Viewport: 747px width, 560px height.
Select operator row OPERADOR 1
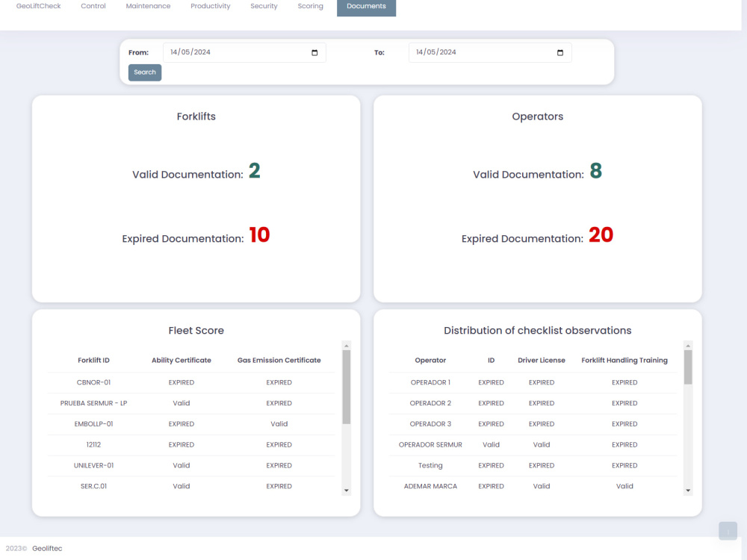point(533,382)
